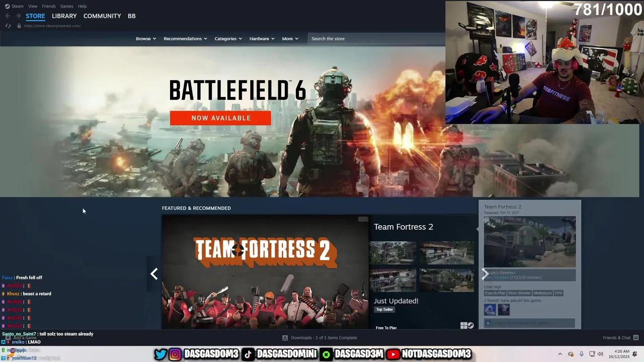Switch to the STORE tab
This screenshot has height=362, width=644.
[35, 16]
